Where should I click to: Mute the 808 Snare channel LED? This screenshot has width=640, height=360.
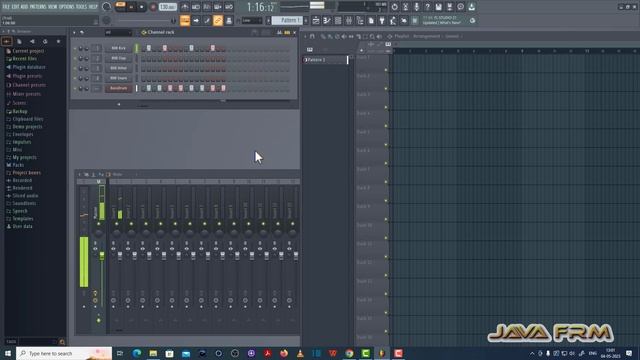click(75, 78)
